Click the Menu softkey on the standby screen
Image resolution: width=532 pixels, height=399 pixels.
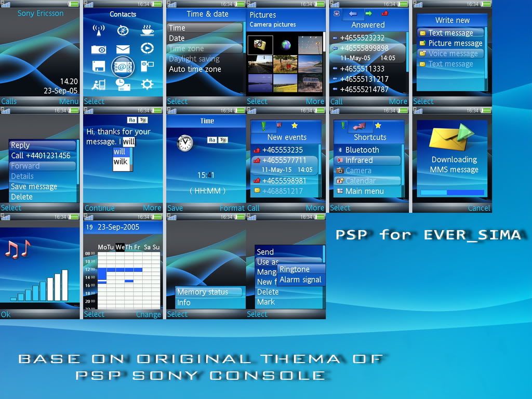click(x=69, y=101)
